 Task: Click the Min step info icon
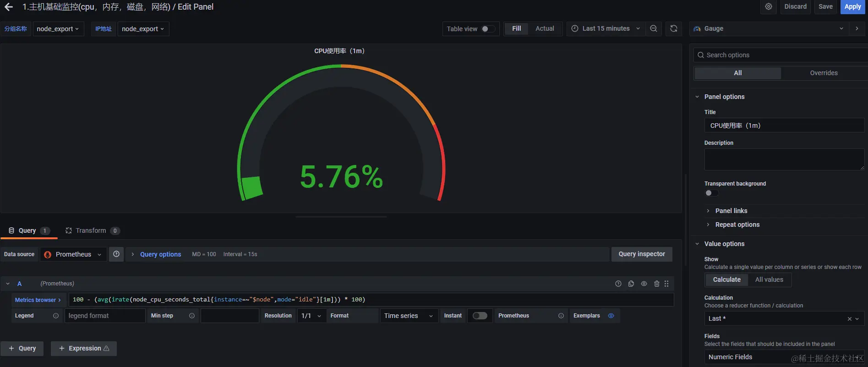(192, 316)
